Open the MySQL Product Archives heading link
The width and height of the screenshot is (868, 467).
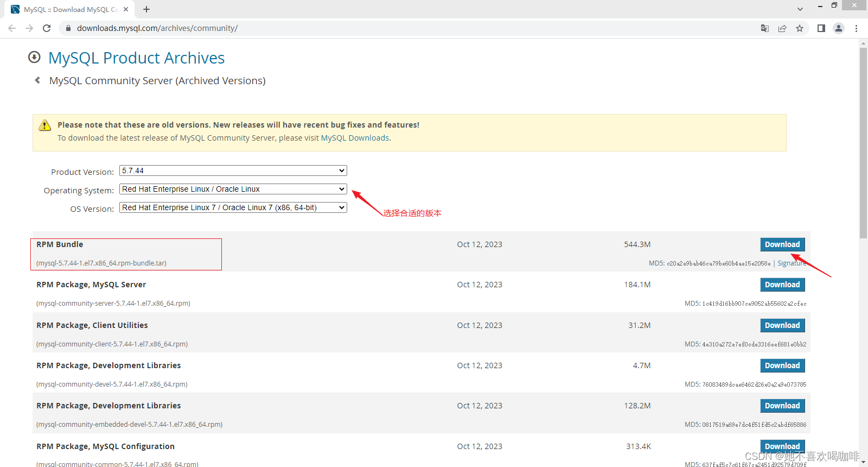[x=137, y=58]
